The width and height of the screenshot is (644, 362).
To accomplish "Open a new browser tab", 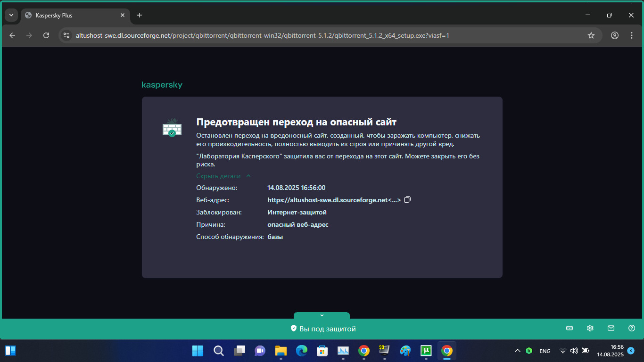I will [139, 15].
